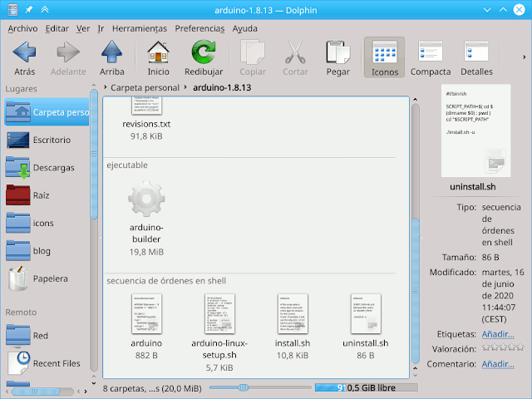Click the file view scroll down arrow
Viewport: 532px width, 399px height.
(416, 375)
